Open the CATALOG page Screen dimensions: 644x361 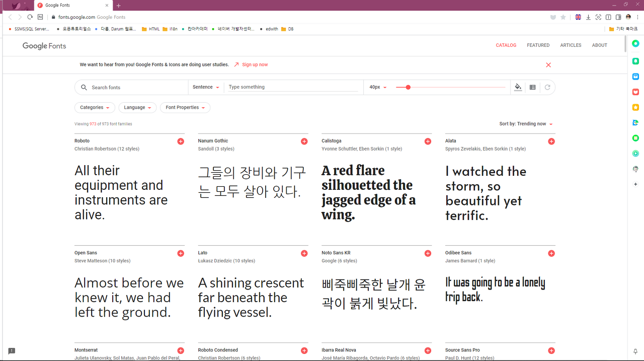click(x=506, y=45)
